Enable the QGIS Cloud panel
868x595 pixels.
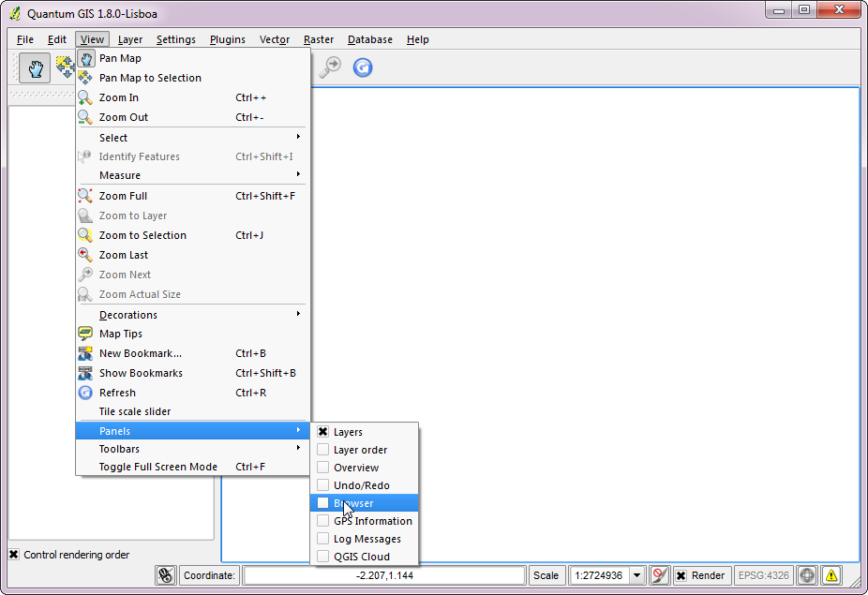(322, 557)
